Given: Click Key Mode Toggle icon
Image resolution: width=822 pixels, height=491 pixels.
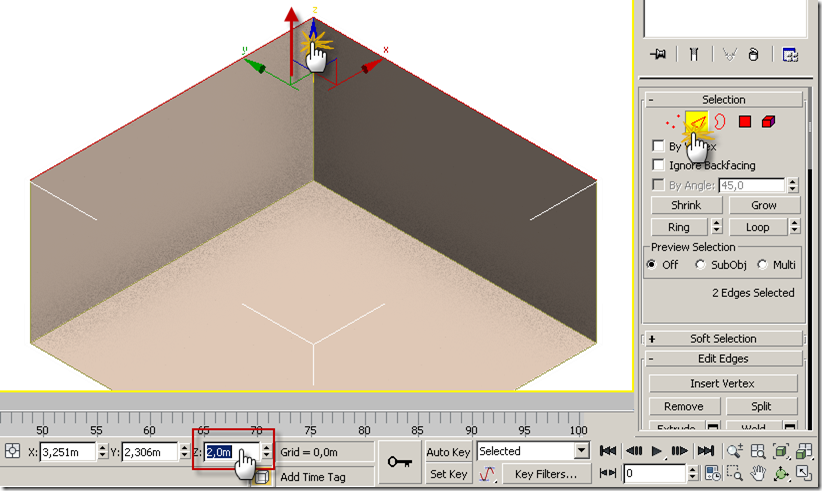Looking at the screenshot, I should pyautogui.click(x=608, y=473).
